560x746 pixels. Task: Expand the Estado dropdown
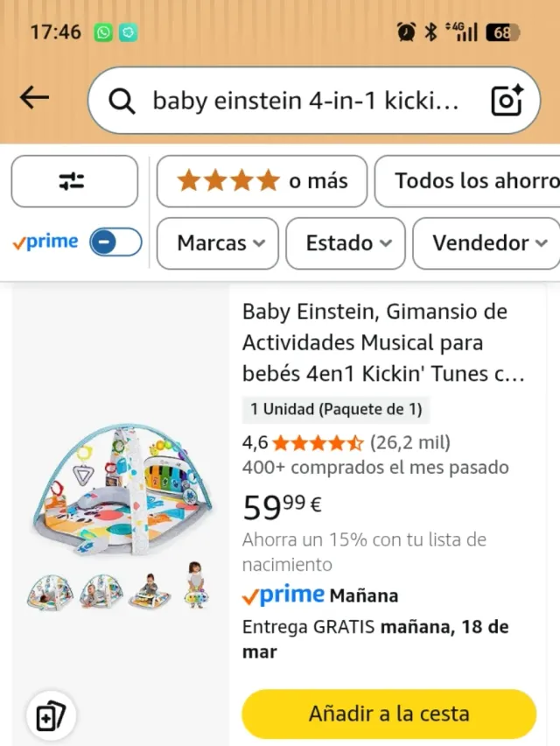point(348,243)
